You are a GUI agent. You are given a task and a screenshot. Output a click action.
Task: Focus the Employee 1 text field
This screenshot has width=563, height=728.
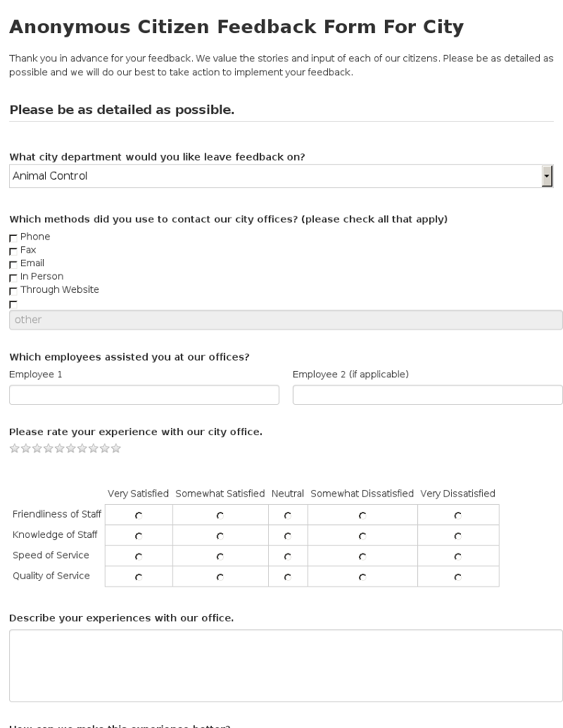(144, 395)
